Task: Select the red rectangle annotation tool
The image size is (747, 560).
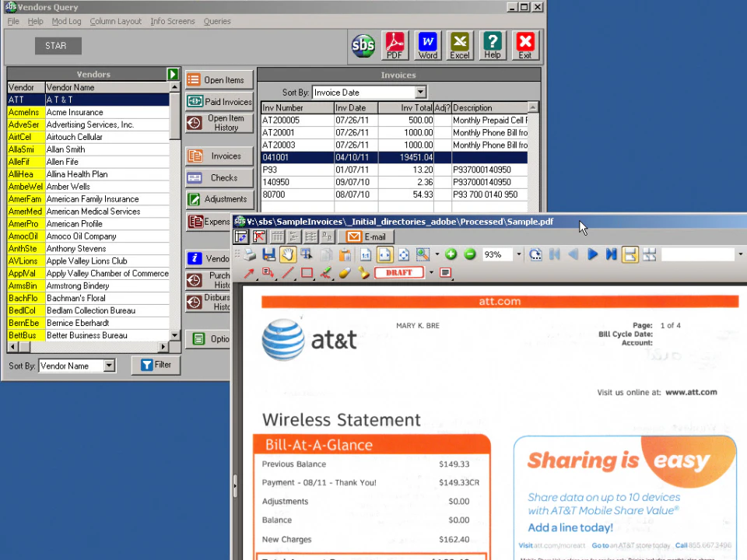Action: [x=307, y=273]
